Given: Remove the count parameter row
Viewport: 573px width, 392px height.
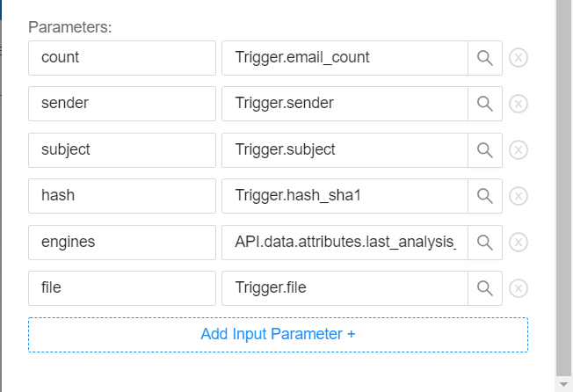Looking at the screenshot, I should pyautogui.click(x=519, y=58).
